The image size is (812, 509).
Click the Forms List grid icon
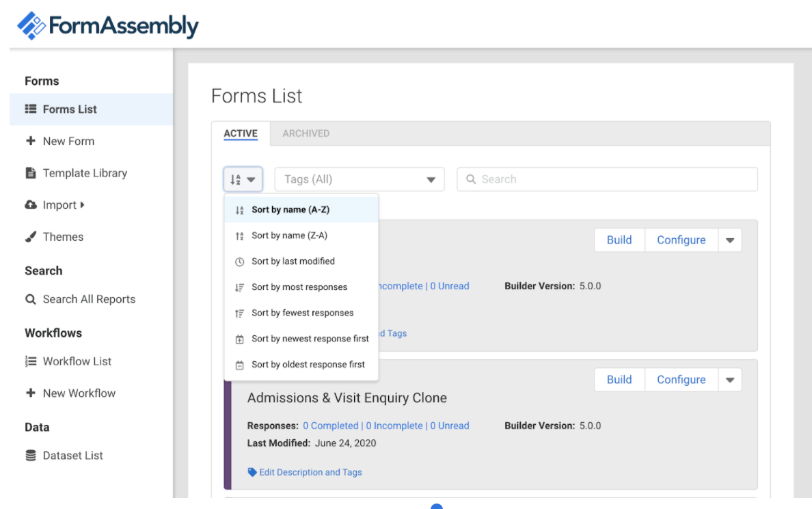click(31, 109)
